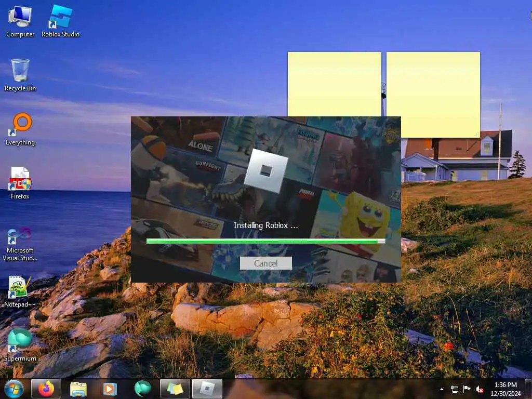Select the Firefox desktop shortcut

click(20, 183)
